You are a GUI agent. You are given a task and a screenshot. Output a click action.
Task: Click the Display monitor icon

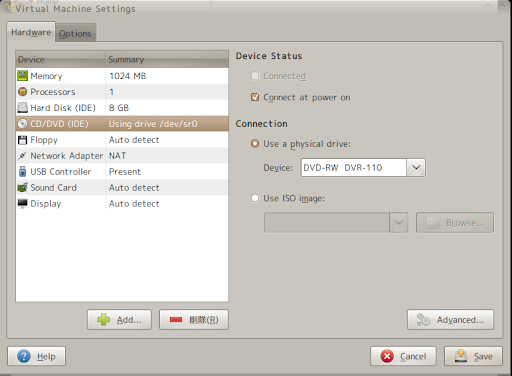coord(22,203)
